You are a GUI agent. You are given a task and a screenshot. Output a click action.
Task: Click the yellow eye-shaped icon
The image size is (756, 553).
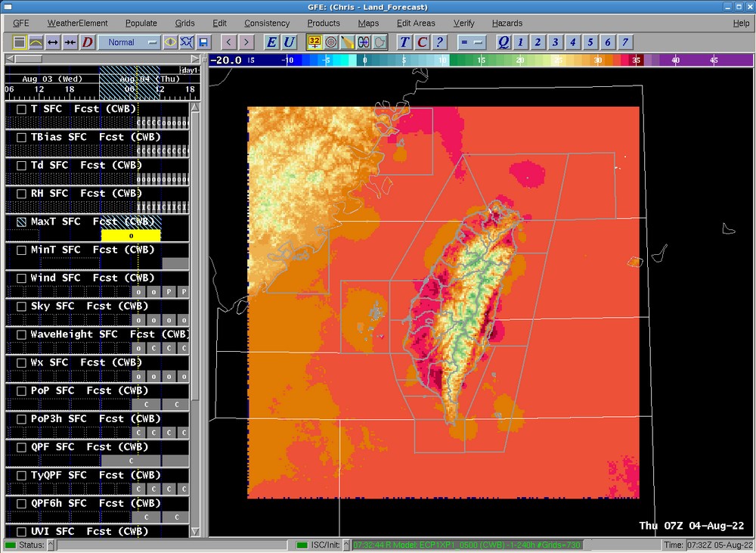point(170,42)
